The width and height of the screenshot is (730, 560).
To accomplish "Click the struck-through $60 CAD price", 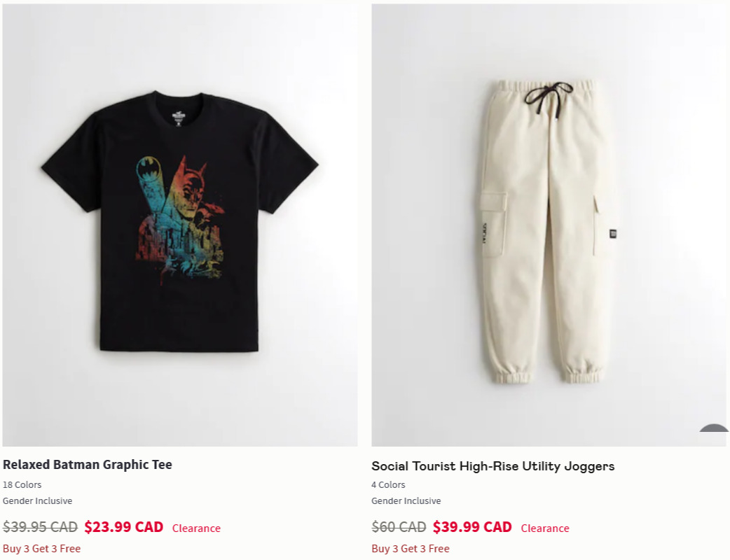I will click(399, 527).
